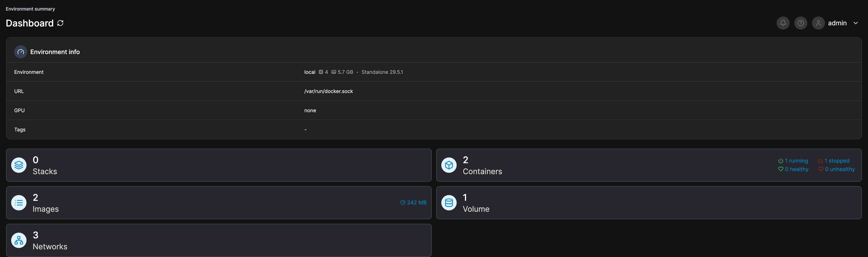Click the green running power icon
Screen dimensions: 868x257
(x=780, y=161)
